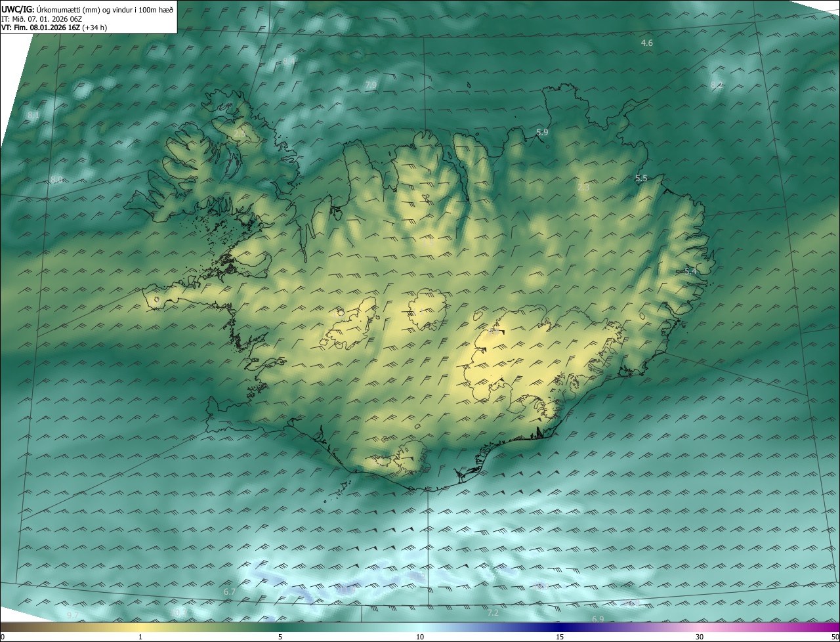Click the colorbar tick label 10
The width and height of the screenshot is (840, 642).
(420, 637)
